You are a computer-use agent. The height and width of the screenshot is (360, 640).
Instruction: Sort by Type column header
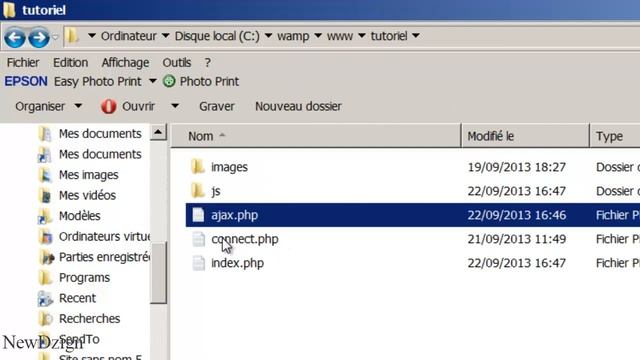[x=615, y=136]
